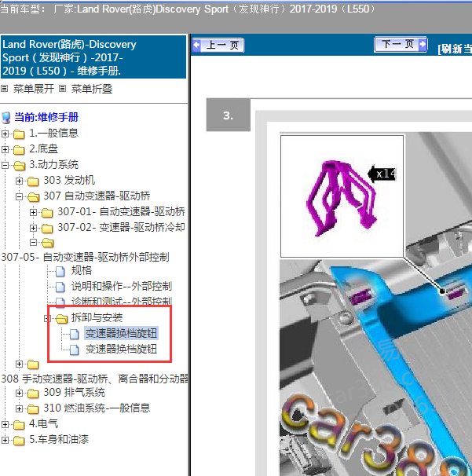Open the 1.一般信息 tree item
The image size is (472, 476).
[53, 133]
